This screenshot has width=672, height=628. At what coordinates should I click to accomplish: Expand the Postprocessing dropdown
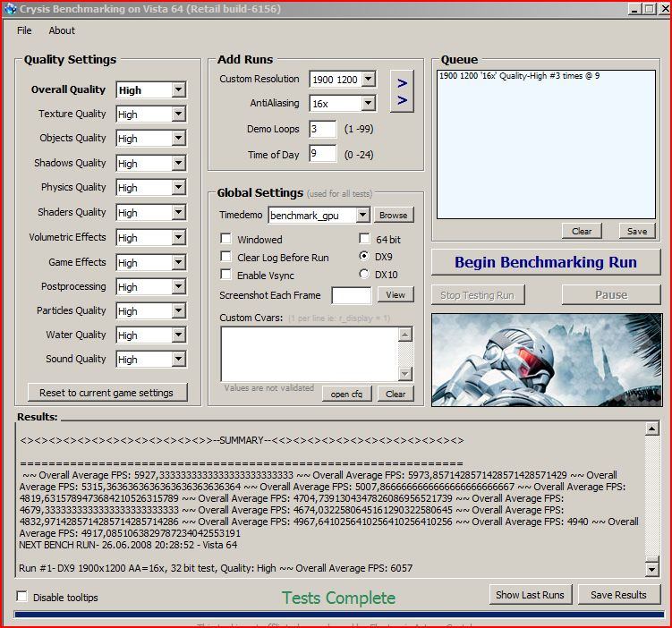pos(178,286)
